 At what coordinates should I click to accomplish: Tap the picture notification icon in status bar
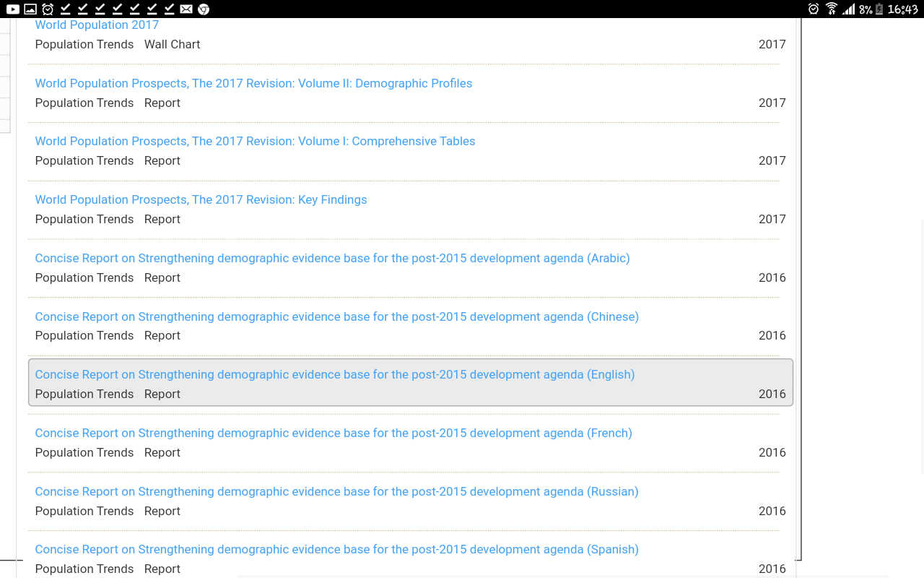point(30,9)
